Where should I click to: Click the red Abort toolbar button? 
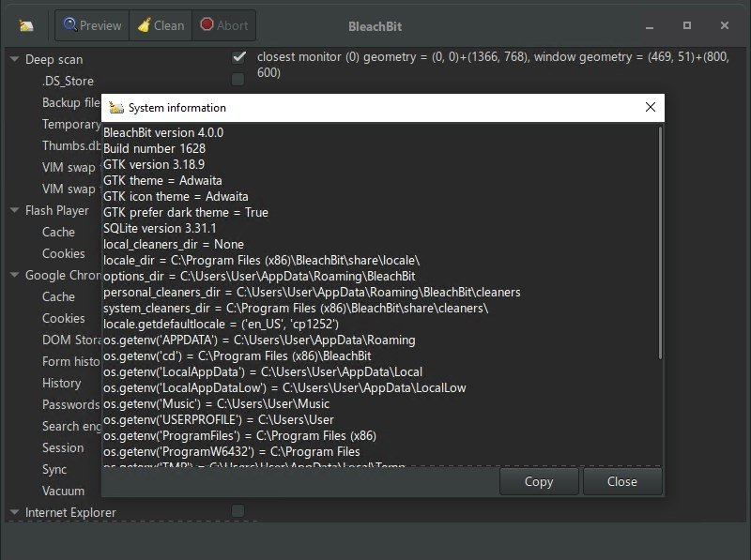[223, 25]
